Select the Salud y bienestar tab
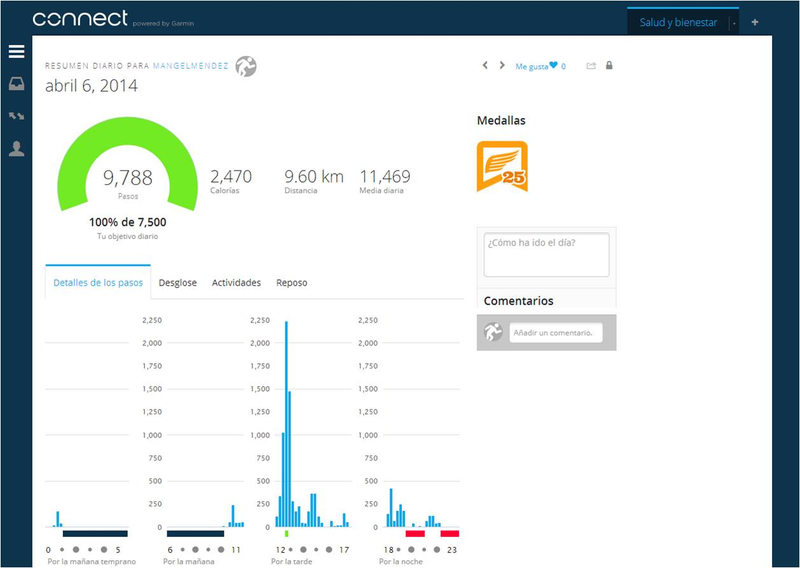Viewport: 800px width, 568px height. (678, 22)
